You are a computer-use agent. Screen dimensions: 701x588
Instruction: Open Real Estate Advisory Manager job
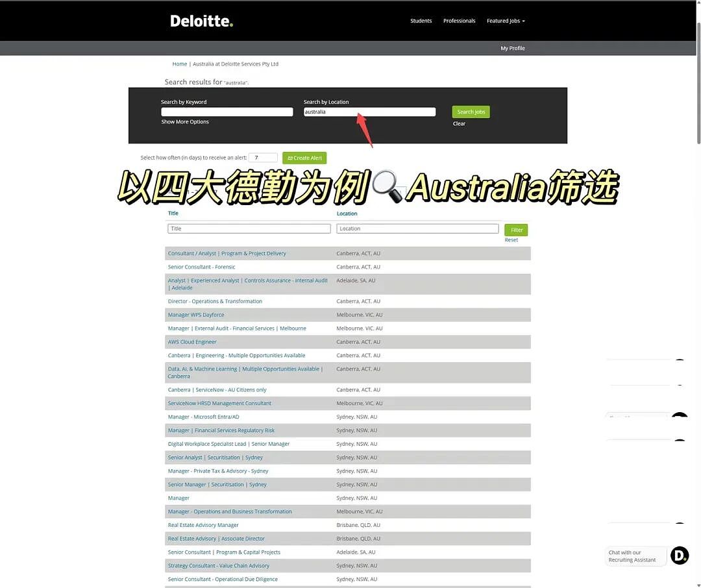click(203, 525)
